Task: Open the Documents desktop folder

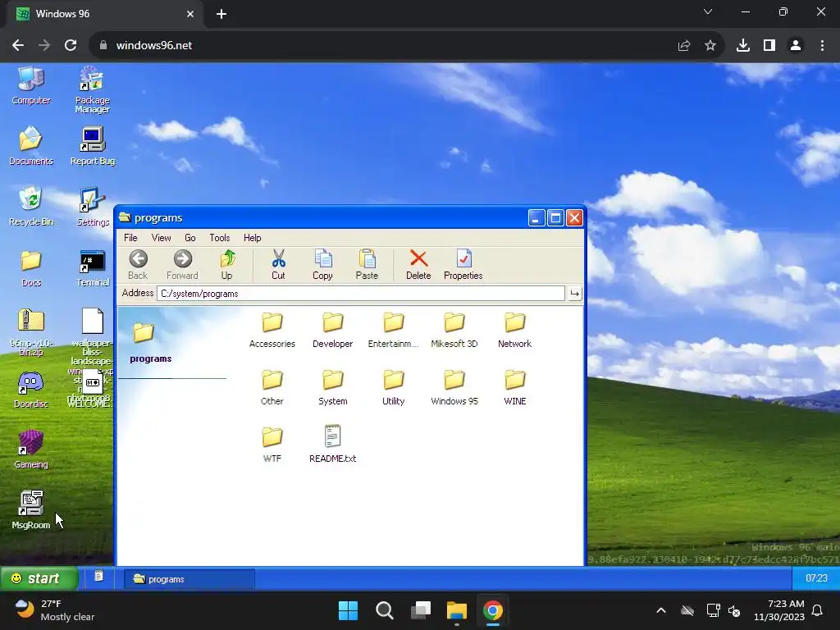Action: point(31,146)
